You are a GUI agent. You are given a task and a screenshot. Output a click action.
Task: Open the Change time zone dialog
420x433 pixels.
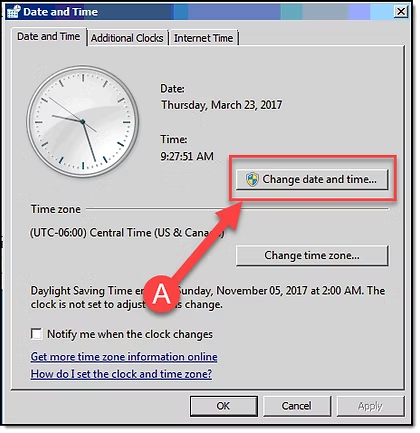[x=312, y=256]
